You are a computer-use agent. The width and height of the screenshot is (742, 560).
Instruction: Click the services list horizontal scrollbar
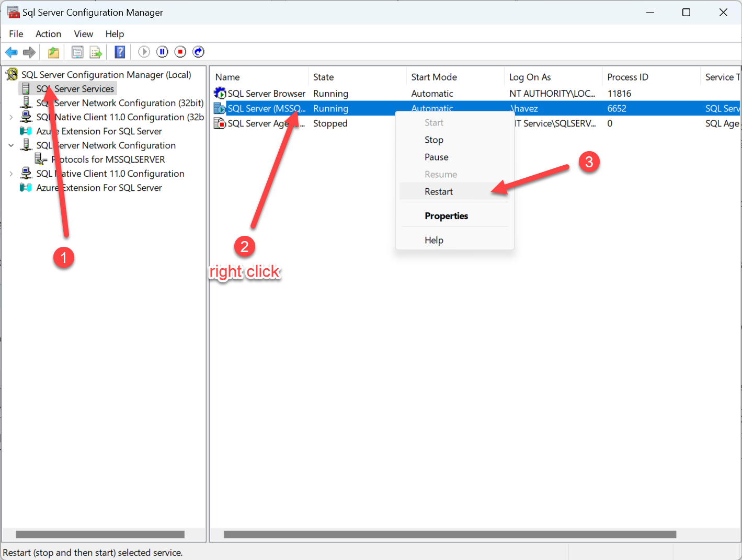click(x=450, y=534)
